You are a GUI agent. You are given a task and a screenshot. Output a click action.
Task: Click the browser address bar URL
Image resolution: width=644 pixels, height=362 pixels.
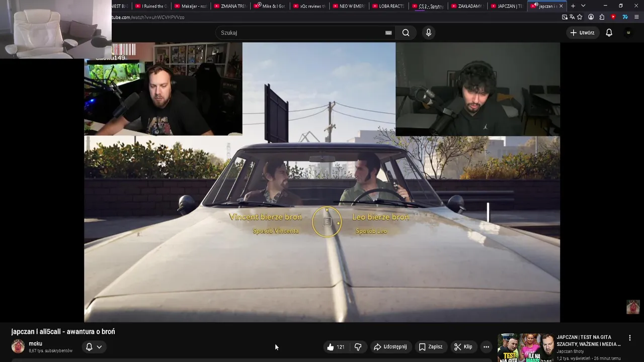[x=147, y=17]
